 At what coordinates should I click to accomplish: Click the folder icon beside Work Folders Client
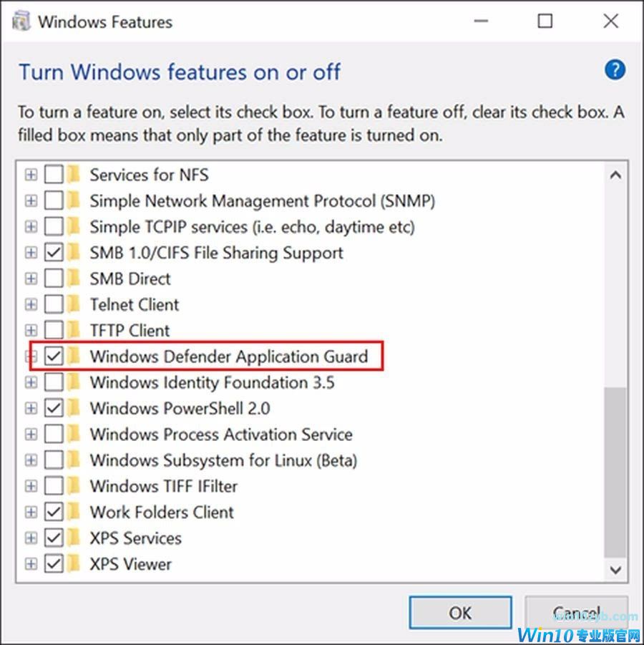74,512
